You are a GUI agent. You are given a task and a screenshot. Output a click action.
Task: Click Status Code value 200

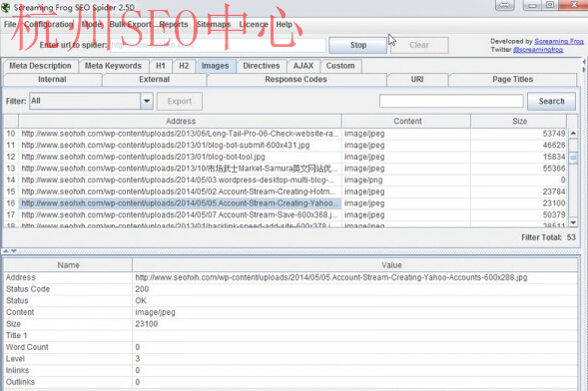pos(142,289)
